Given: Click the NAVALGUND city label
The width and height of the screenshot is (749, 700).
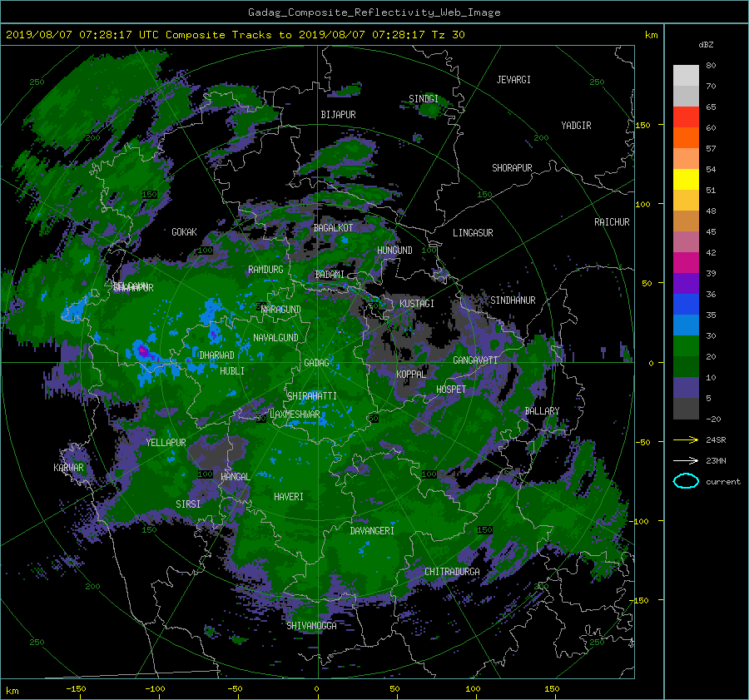Looking at the screenshot, I should point(275,338).
